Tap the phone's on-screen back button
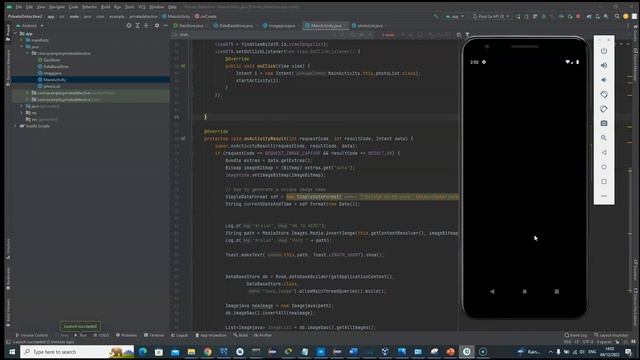This screenshot has height=360, width=640. [492, 291]
